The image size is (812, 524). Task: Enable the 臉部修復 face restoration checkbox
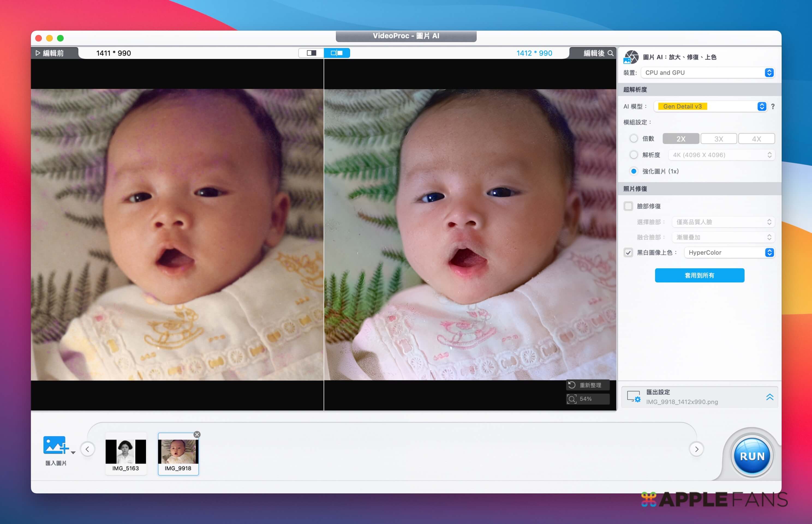tap(628, 206)
